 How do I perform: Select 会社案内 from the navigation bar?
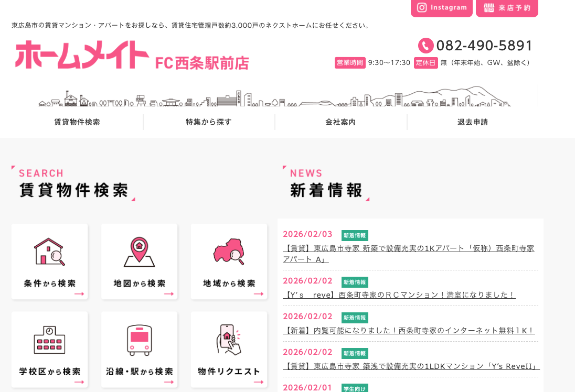click(341, 122)
